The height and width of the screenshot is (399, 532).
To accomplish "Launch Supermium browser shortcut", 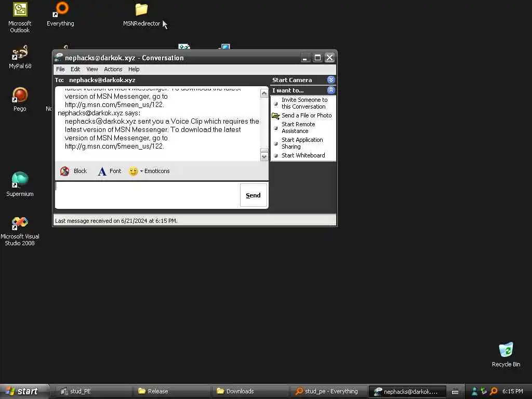I will [20, 184].
